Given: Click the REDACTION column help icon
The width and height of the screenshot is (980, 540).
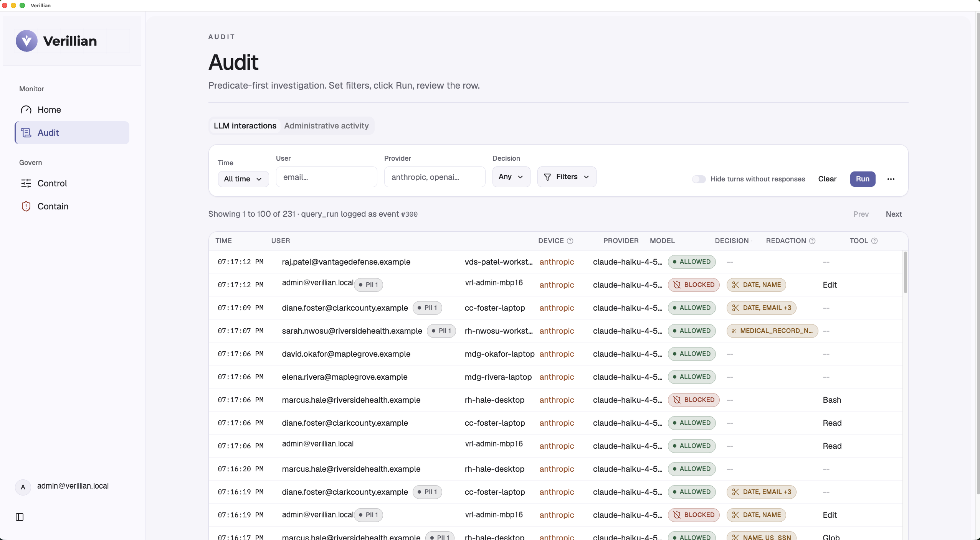Looking at the screenshot, I should 812,241.
